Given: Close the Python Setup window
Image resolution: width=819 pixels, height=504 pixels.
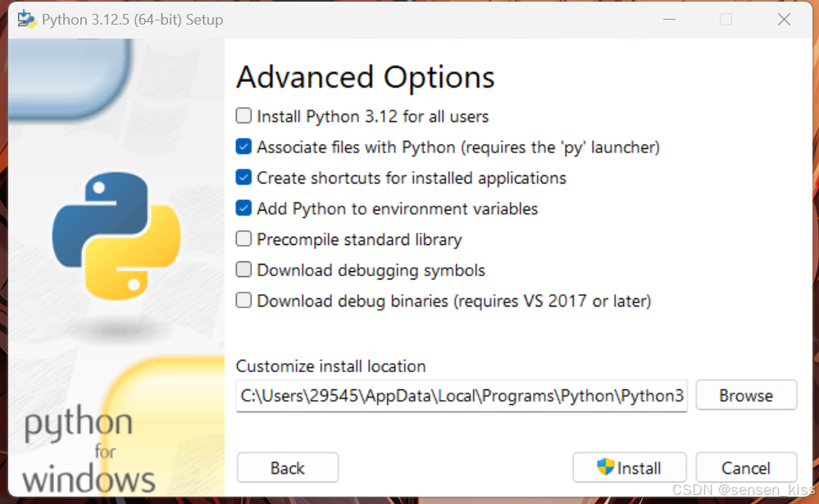Looking at the screenshot, I should [x=784, y=20].
